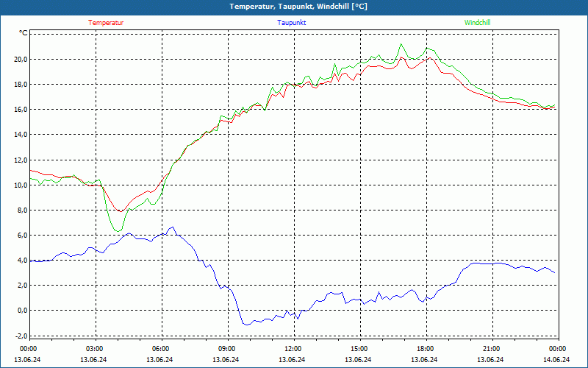Viewport: 588px width, 368px height.
Task: Click the '12:00' time axis label
Action: tap(293, 349)
